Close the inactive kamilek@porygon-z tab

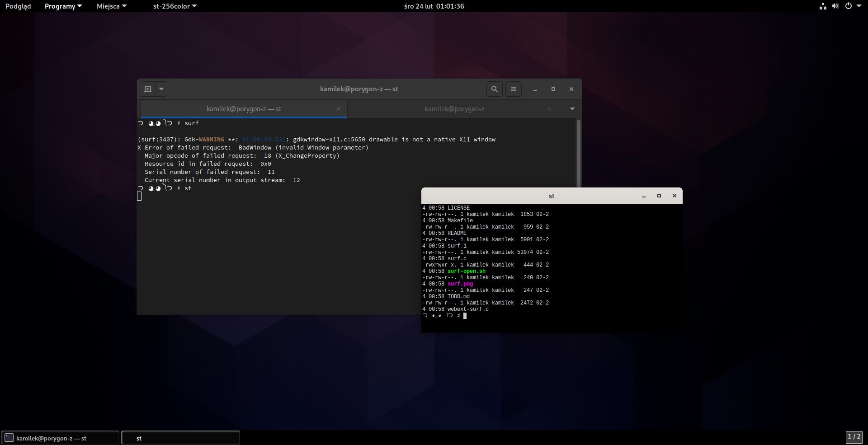pos(549,109)
